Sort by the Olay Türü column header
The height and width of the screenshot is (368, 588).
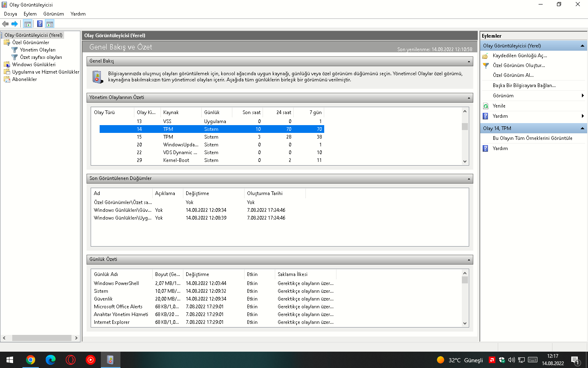[x=112, y=112]
